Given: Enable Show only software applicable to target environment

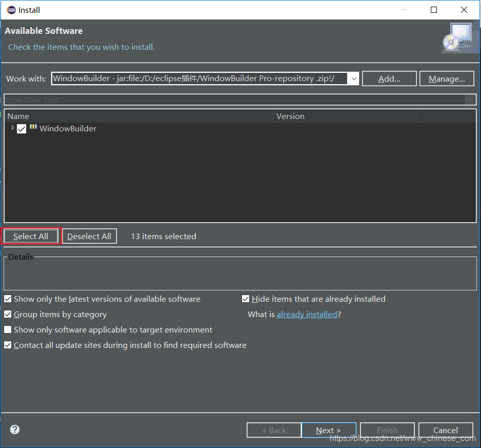Looking at the screenshot, I should click(8, 329).
